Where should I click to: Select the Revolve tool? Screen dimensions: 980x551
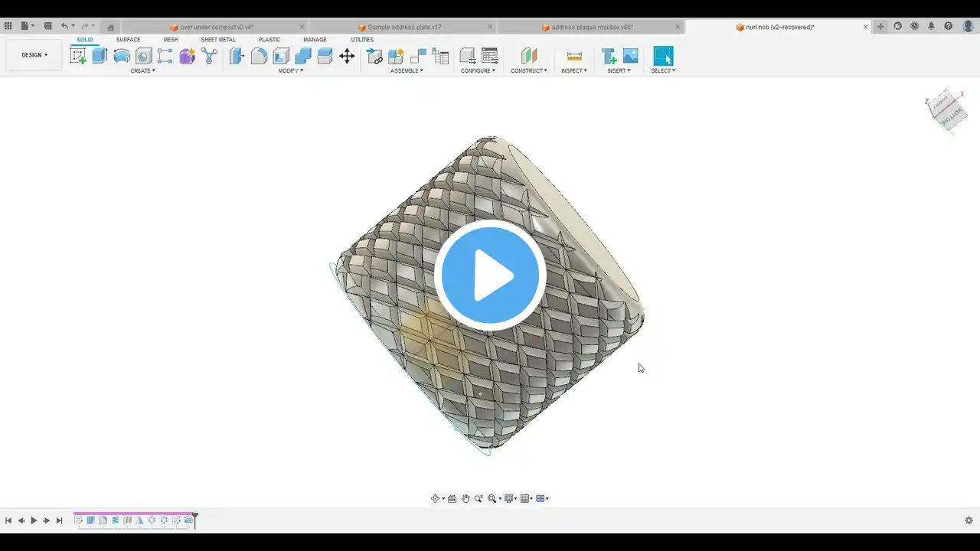click(122, 56)
